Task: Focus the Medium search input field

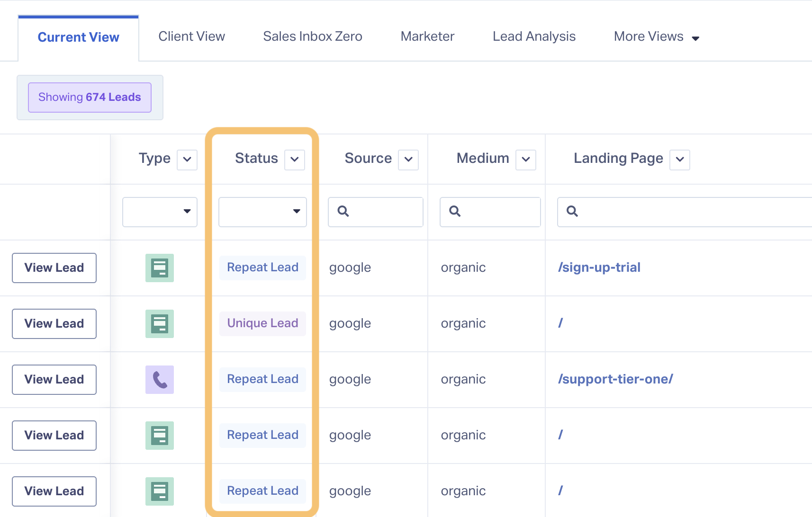Action: point(490,212)
